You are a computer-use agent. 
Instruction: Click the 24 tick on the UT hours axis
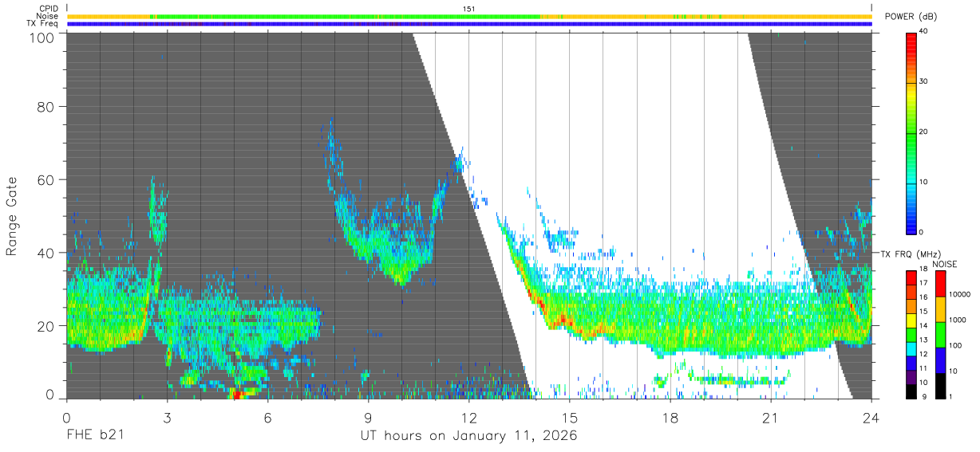click(x=871, y=417)
